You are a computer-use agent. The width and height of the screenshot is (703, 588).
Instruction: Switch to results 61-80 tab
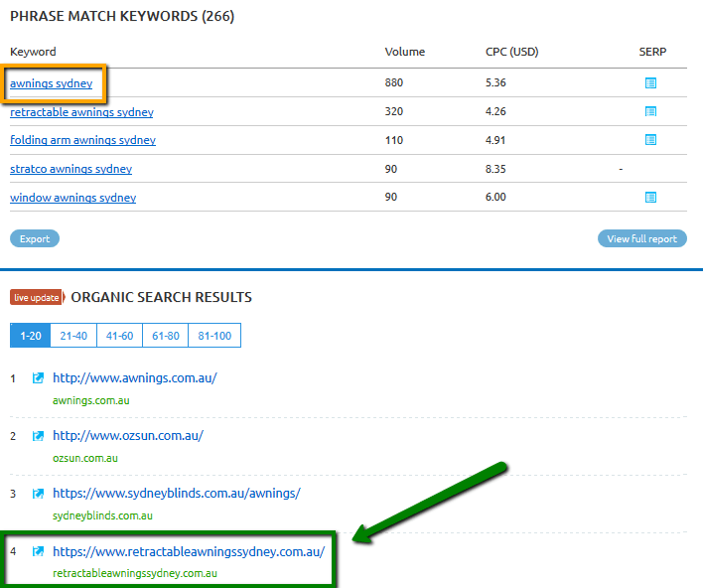pos(166,336)
